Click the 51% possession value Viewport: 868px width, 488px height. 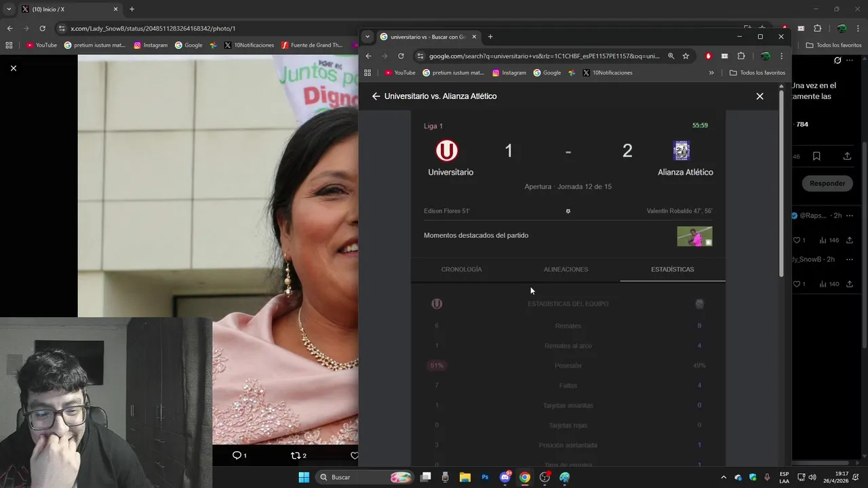pyautogui.click(x=437, y=365)
